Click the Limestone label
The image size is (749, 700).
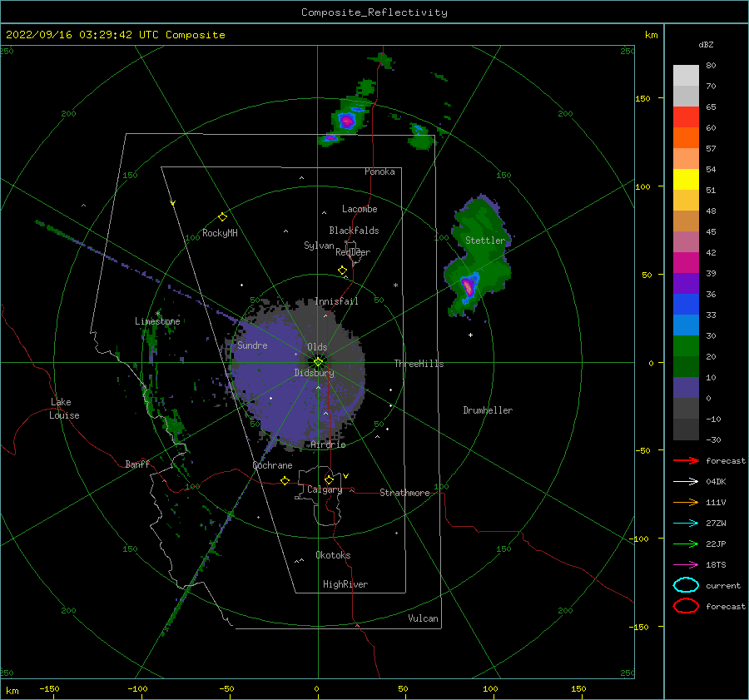coord(157,321)
